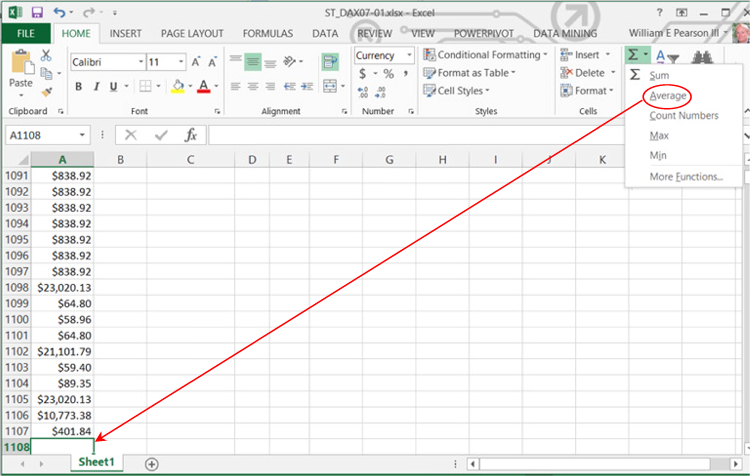This screenshot has width=750, height=476.
Task: Toggle Align Right button
Action: click(270, 86)
